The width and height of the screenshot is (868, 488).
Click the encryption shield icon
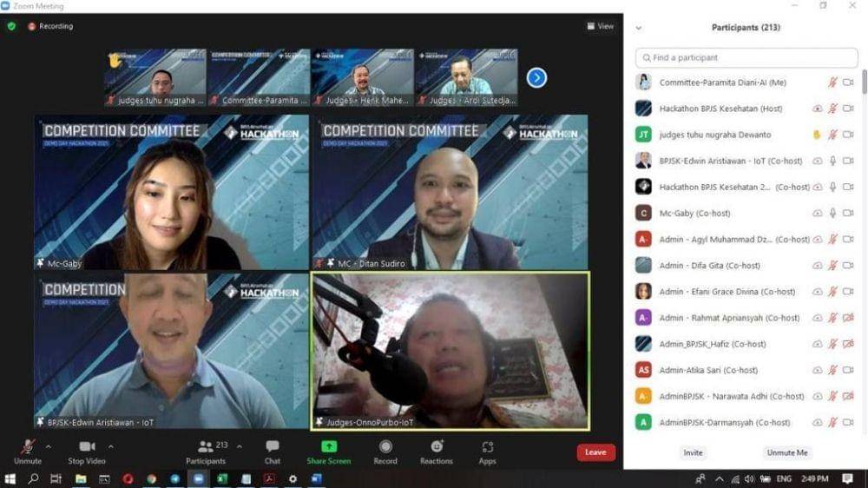(x=11, y=26)
